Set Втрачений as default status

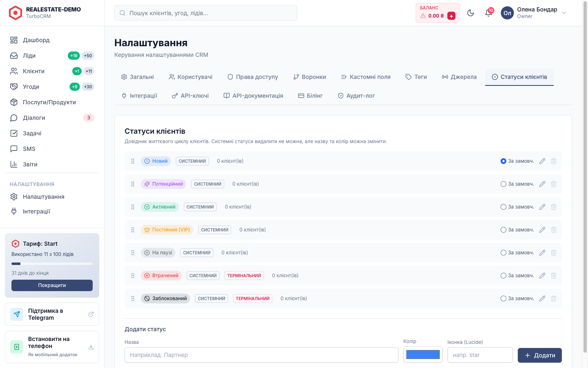(x=503, y=276)
